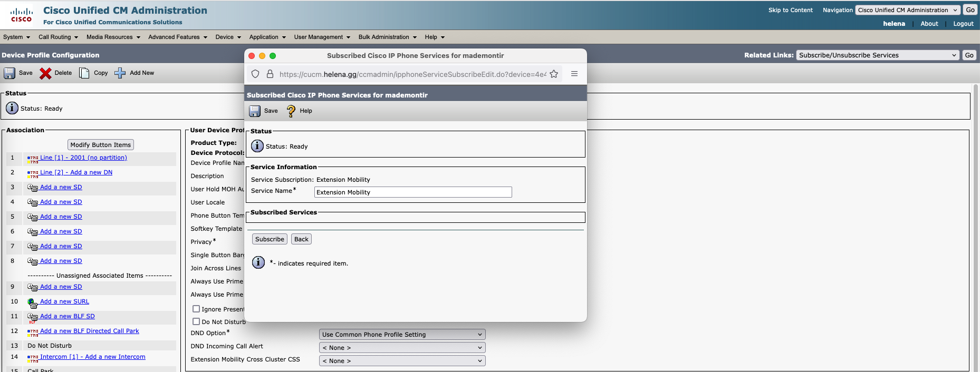Click the Copy document icon
The width and height of the screenshot is (980, 372).
click(x=84, y=73)
